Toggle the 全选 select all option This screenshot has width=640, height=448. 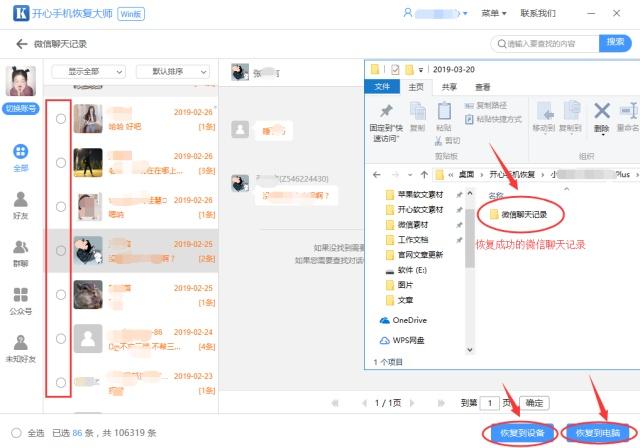[16, 433]
